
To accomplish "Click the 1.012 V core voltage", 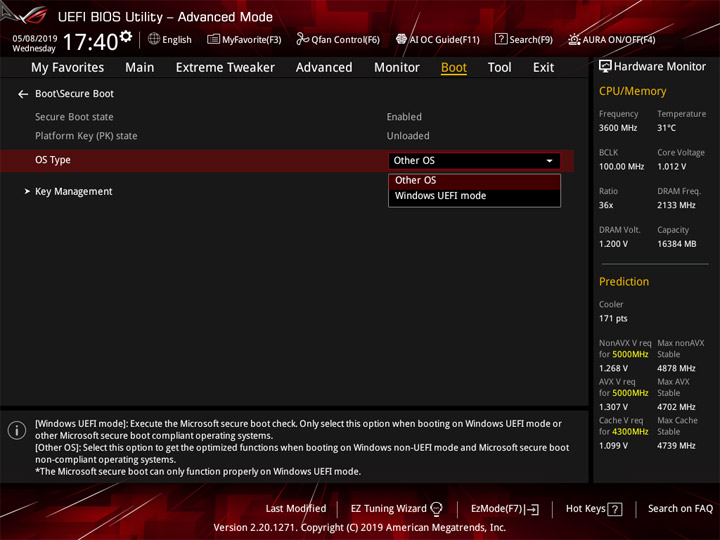I will (x=671, y=167).
